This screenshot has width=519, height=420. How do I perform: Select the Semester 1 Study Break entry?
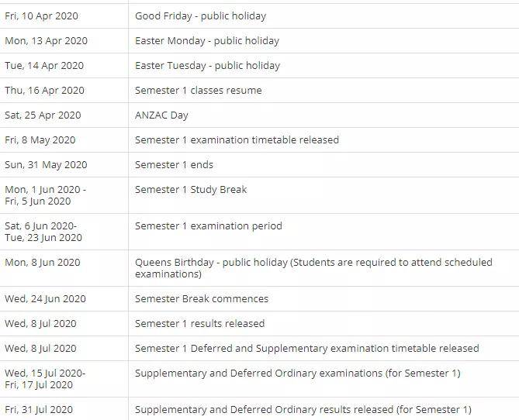[191, 190]
